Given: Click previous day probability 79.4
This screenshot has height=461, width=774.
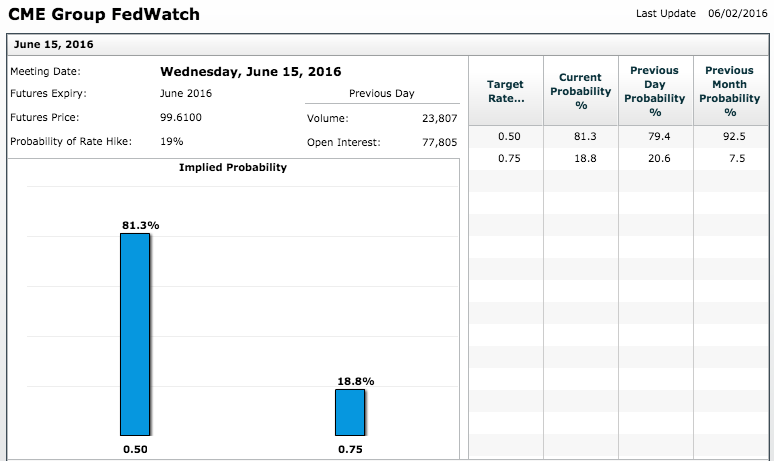Looking at the screenshot, I should pos(659,136).
